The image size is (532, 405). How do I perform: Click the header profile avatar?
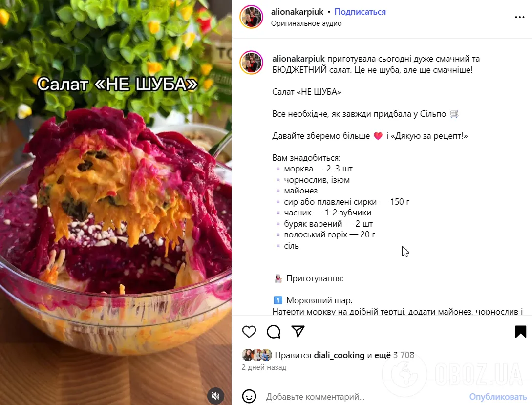tap(252, 17)
